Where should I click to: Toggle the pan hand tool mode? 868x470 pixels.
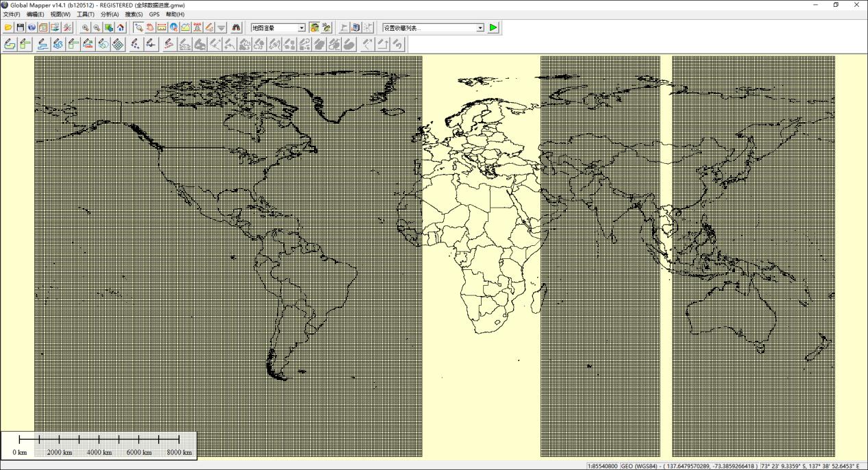tap(150, 27)
